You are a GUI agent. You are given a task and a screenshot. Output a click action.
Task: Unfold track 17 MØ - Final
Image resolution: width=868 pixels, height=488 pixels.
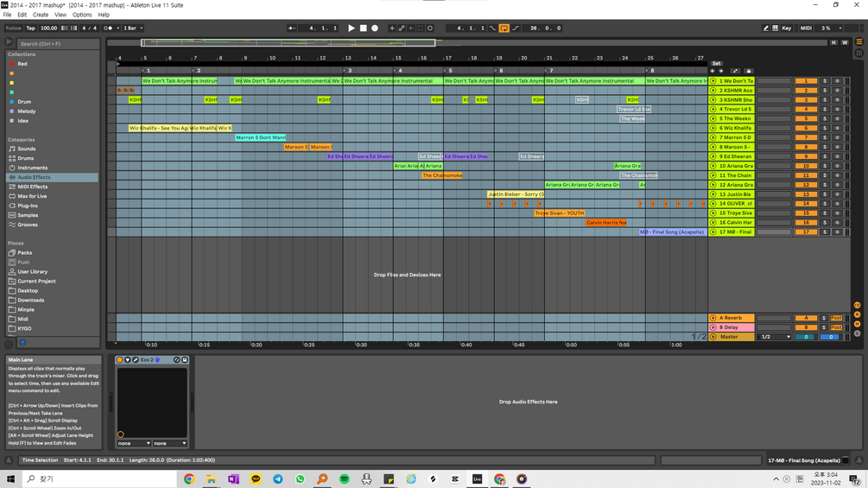713,232
